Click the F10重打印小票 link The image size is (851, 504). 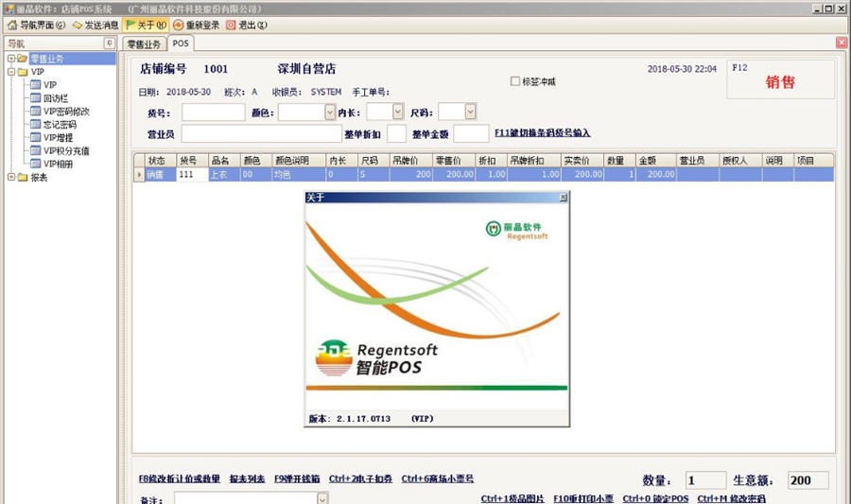[583, 498]
